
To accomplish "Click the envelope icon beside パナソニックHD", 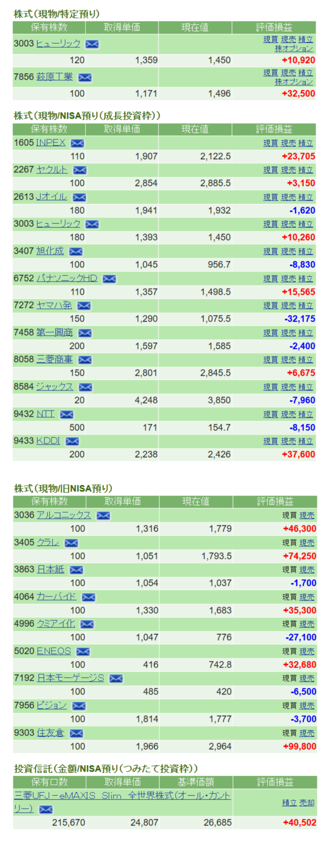I will point(109,279).
